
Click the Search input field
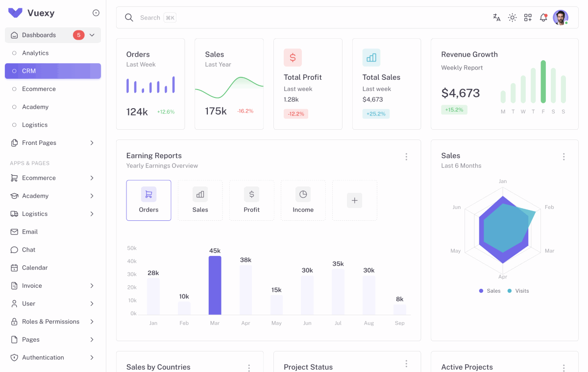coord(150,18)
